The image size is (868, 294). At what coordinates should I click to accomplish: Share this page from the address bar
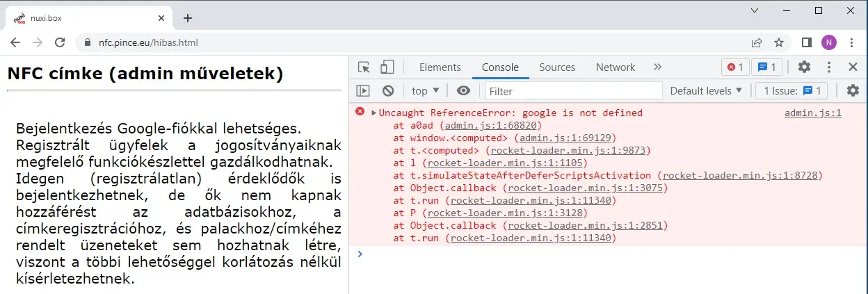click(x=757, y=42)
